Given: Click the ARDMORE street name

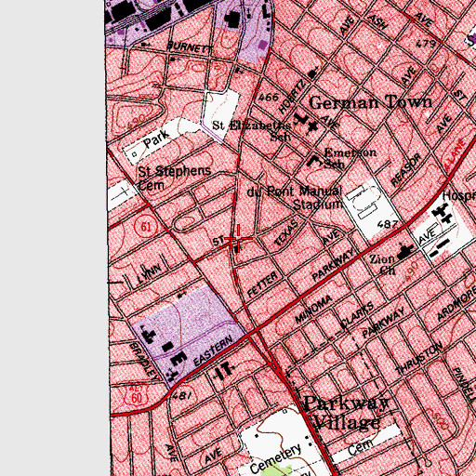Looking at the screenshot, I should click(456, 305).
